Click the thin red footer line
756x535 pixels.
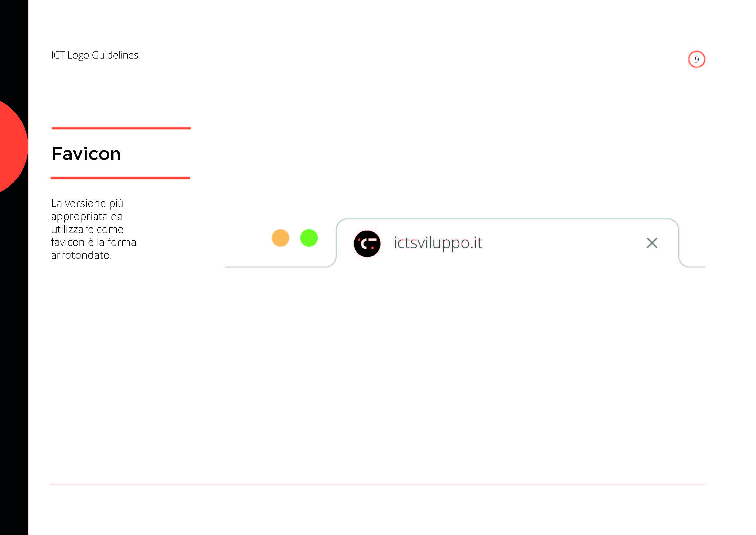tap(378, 484)
